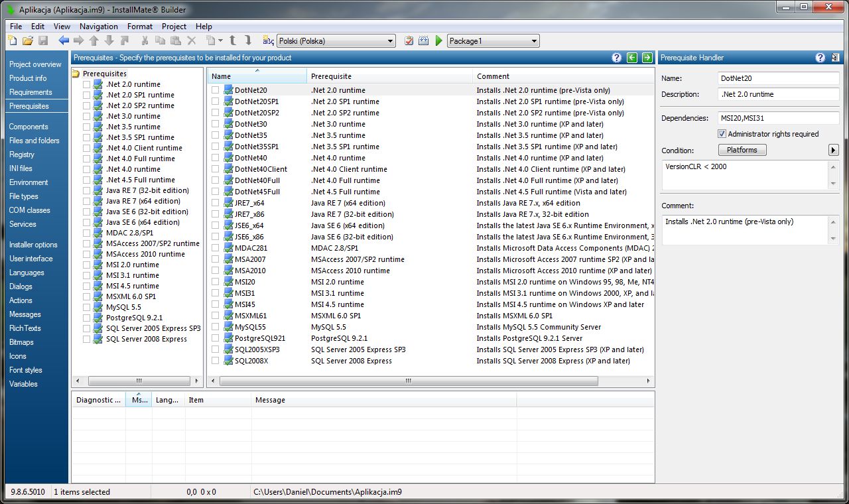Open the File menu
Viewport: 849px width, 504px height.
pos(16,27)
